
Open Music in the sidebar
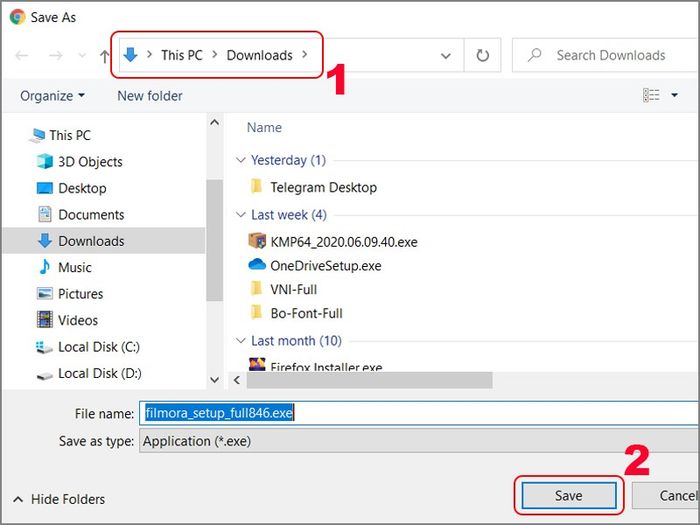pyautogui.click(x=75, y=267)
